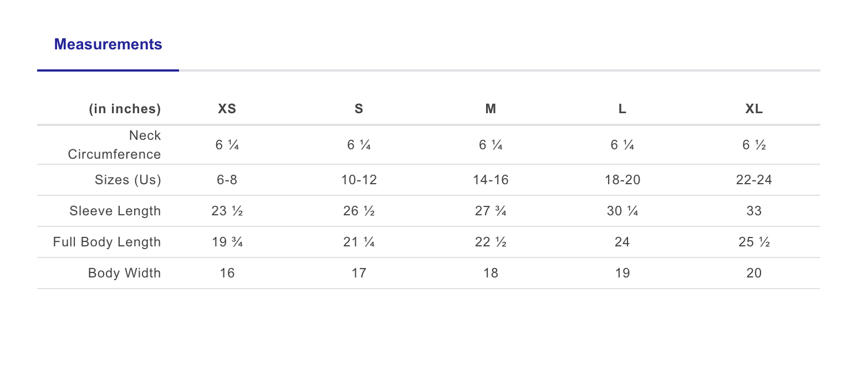Click the (in inches) header cell
The image size is (868, 374).
[125, 109]
